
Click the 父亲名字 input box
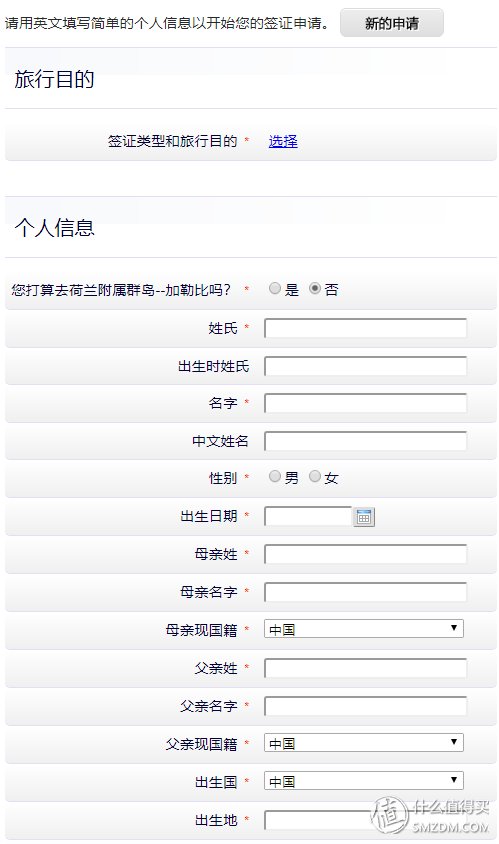(366, 706)
